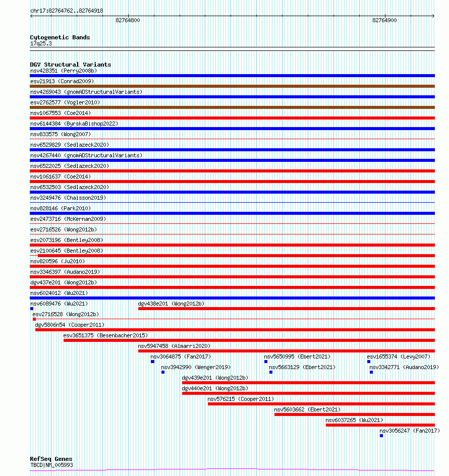
Task: Select the 17q25.3 cytogenetic band label
Action: coord(41,44)
